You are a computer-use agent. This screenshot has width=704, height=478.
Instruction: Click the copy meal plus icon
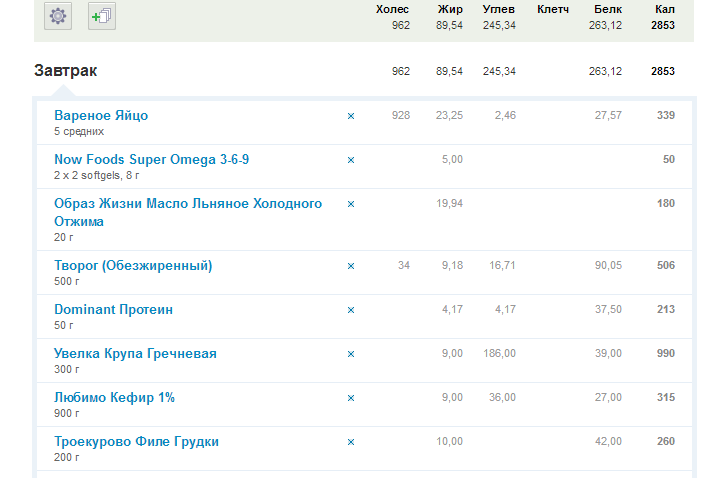tap(102, 16)
